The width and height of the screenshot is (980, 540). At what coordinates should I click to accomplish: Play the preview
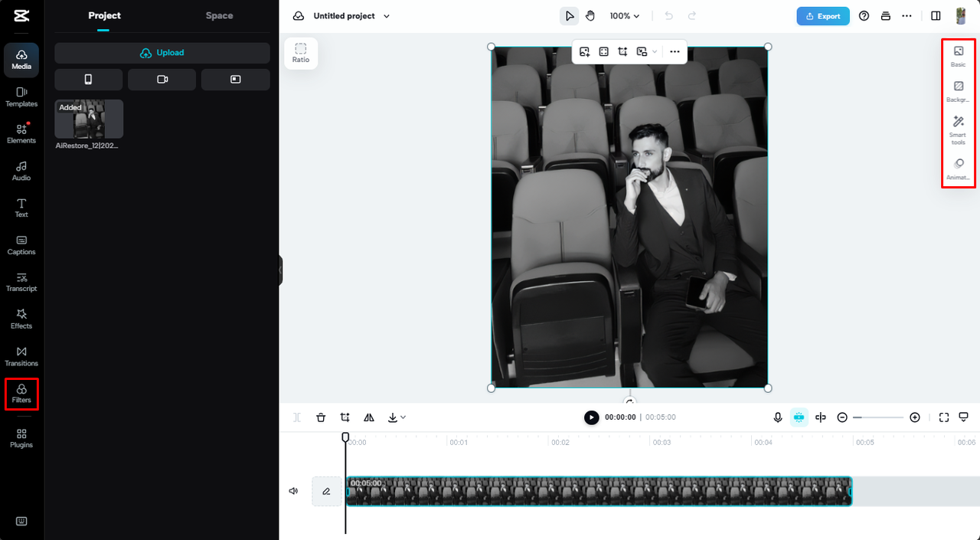point(592,417)
